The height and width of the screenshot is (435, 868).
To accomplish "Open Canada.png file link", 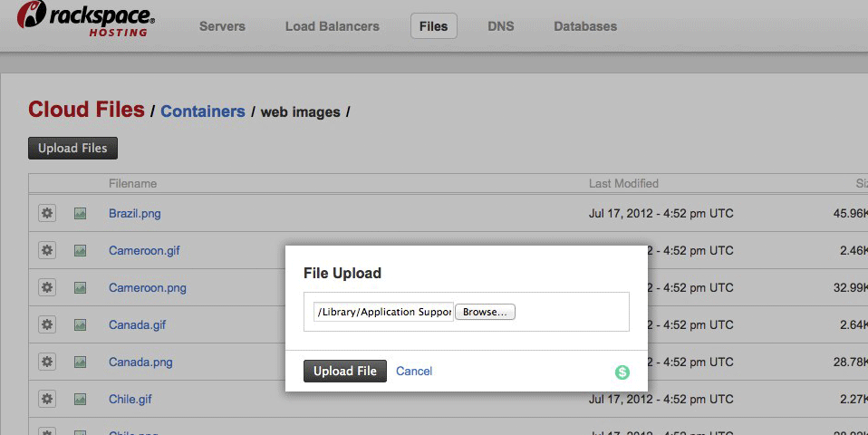I will tap(140, 362).
